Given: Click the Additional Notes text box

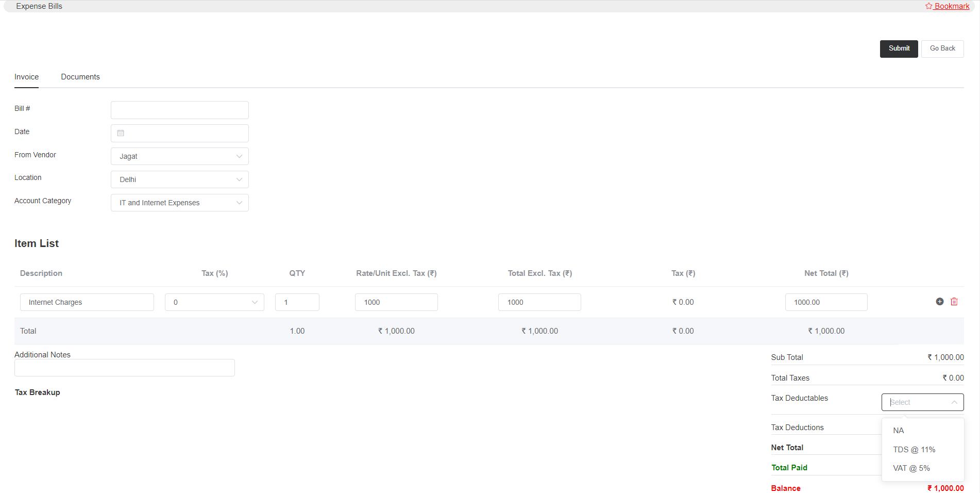Looking at the screenshot, I should coord(124,367).
